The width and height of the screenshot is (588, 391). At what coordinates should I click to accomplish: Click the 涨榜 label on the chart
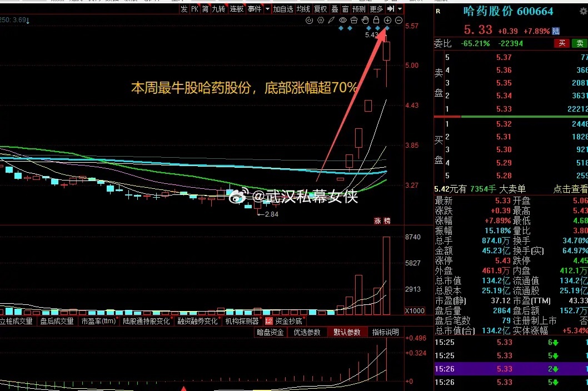click(x=382, y=221)
